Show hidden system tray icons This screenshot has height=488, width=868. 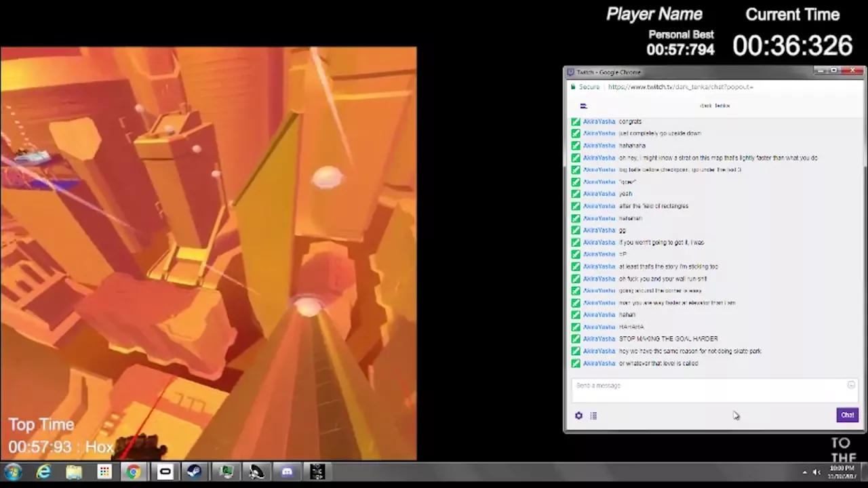805,472
